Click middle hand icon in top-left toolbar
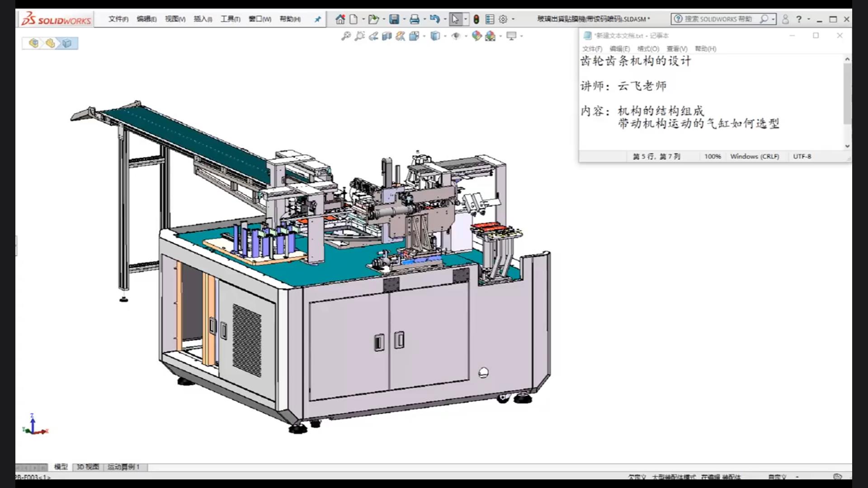This screenshot has width=868, height=488. coord(50,43)
